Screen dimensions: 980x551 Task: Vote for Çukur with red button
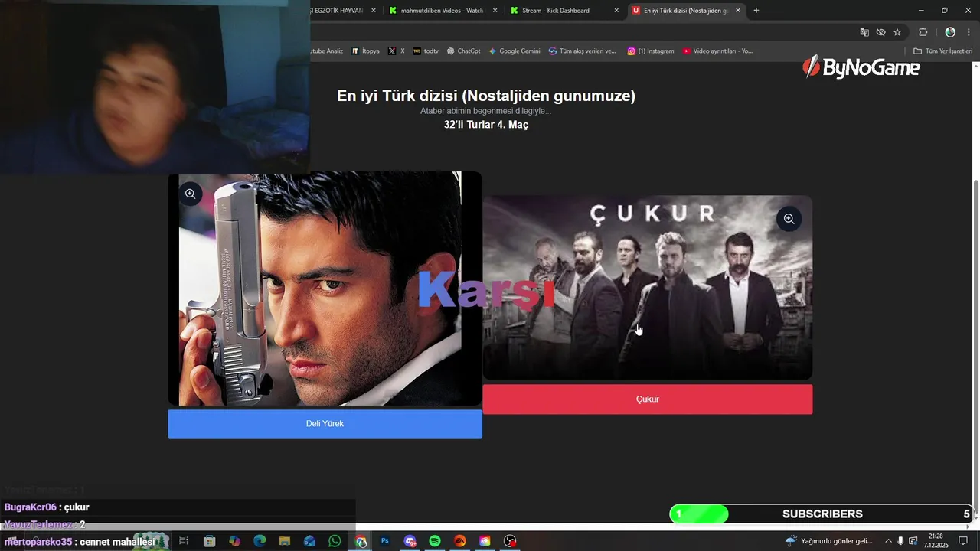(x=647, y=399)
